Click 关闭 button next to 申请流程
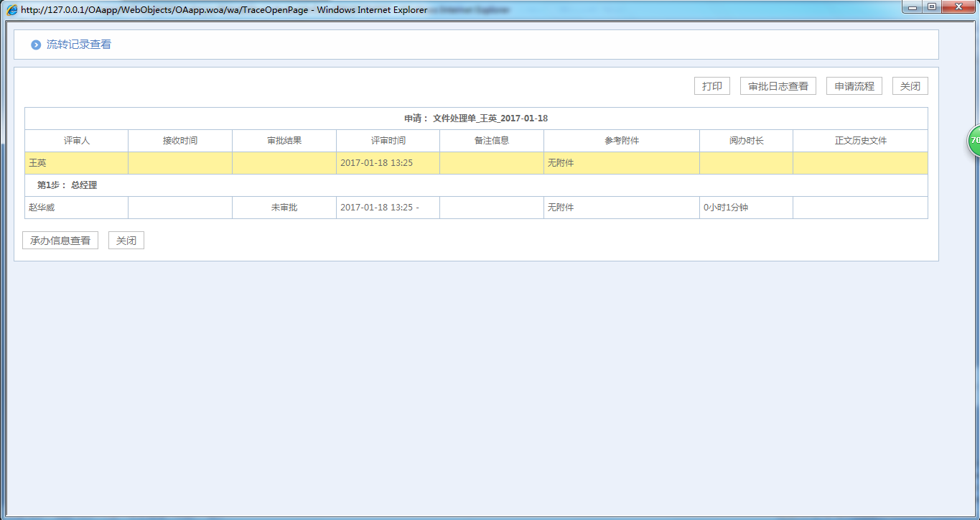Image resolution: width=980 pixels, height=520 pixels. [x=910, y=86]
